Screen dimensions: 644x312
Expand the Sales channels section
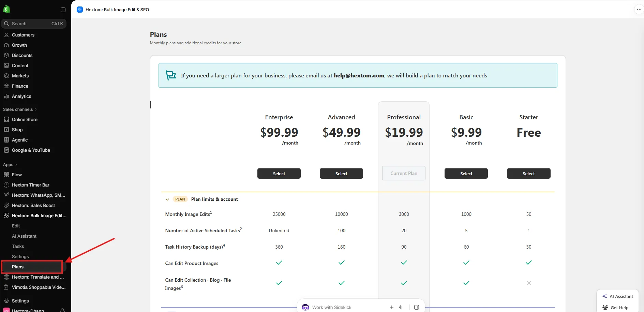20,109
